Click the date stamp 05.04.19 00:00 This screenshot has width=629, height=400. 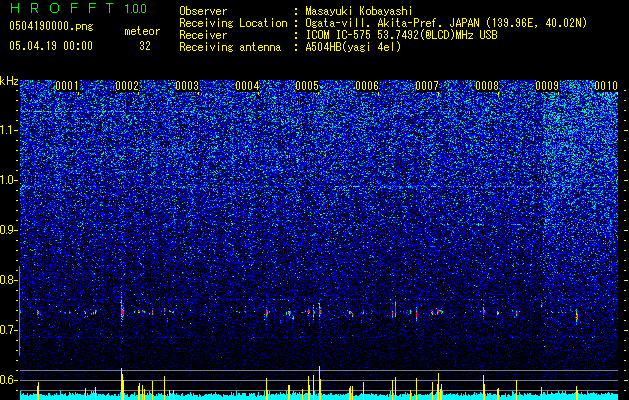tap(51, 46)
